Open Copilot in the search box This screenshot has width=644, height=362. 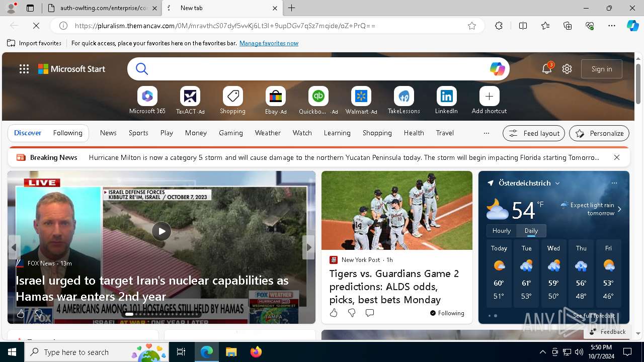(497, 69)
